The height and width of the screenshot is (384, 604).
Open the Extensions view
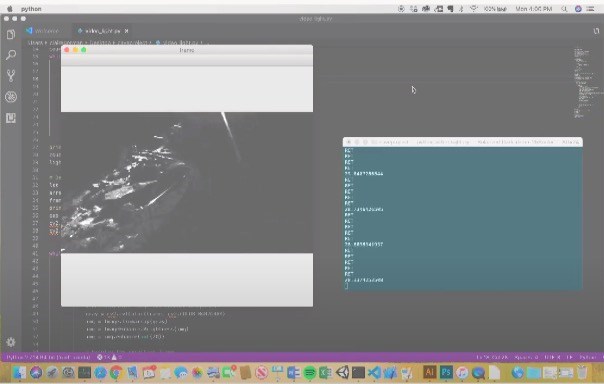(x=11, y=118)
